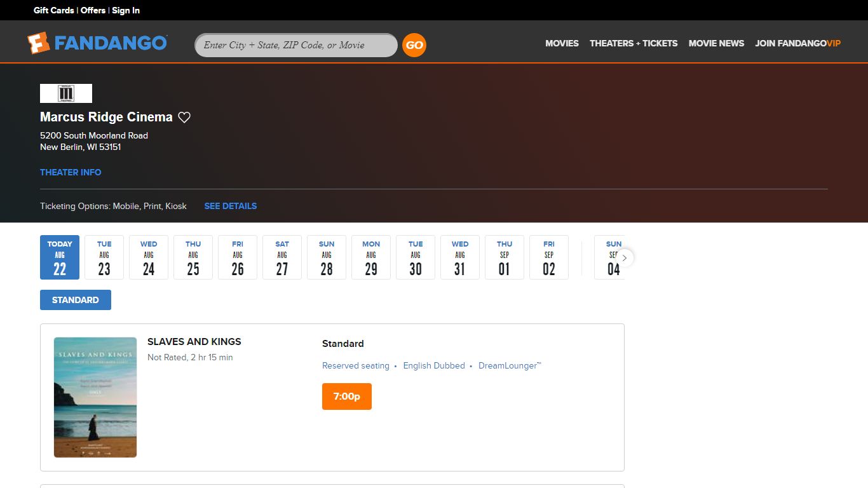868x488 pixels.
Task: Select Friday Sep 02 date
Action: [549, 257]
